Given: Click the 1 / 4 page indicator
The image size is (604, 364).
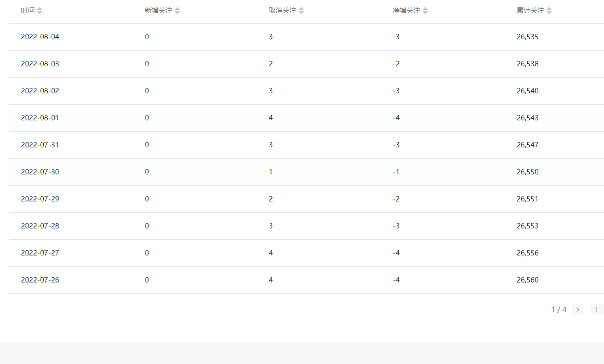Looking at the screenshot, I should click(x=559, y=309).
